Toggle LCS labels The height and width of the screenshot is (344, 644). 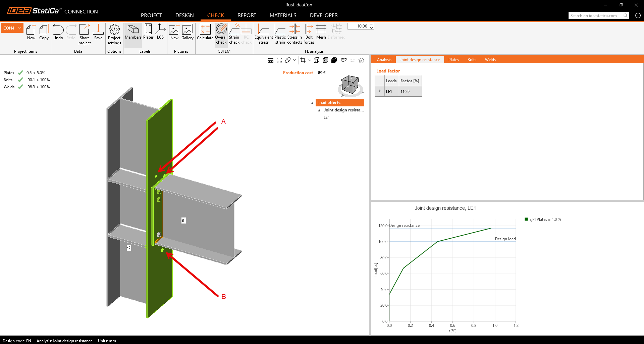[160, 32]
